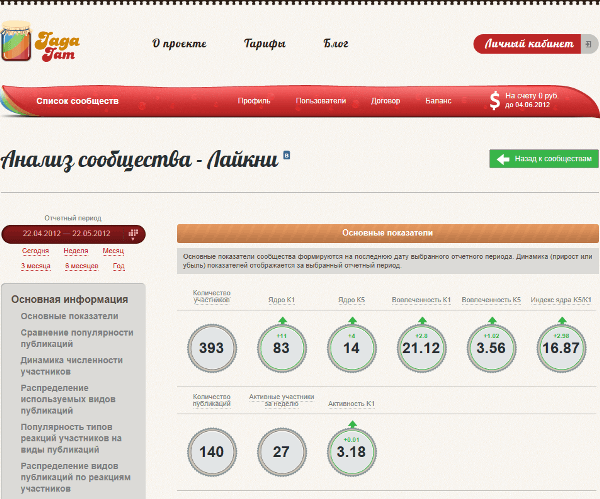Switch to the Профиль tab

[254, 101]
